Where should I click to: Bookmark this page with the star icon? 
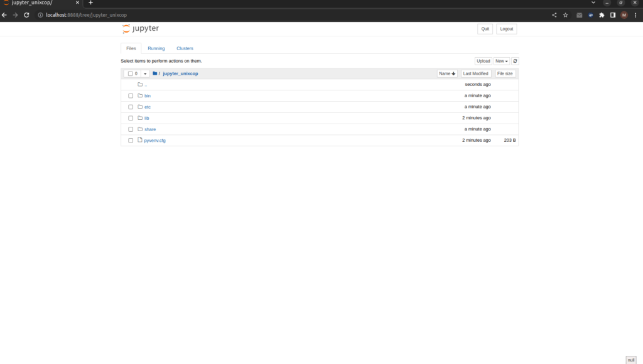click(x=566, y=15)
